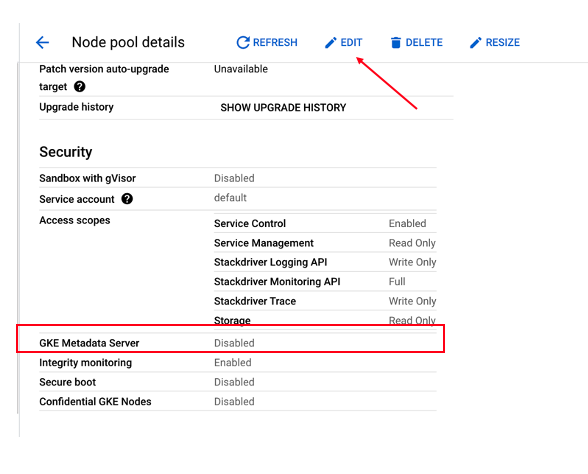Click the DELETE button

pyautogui.click(x=417, y=42)
